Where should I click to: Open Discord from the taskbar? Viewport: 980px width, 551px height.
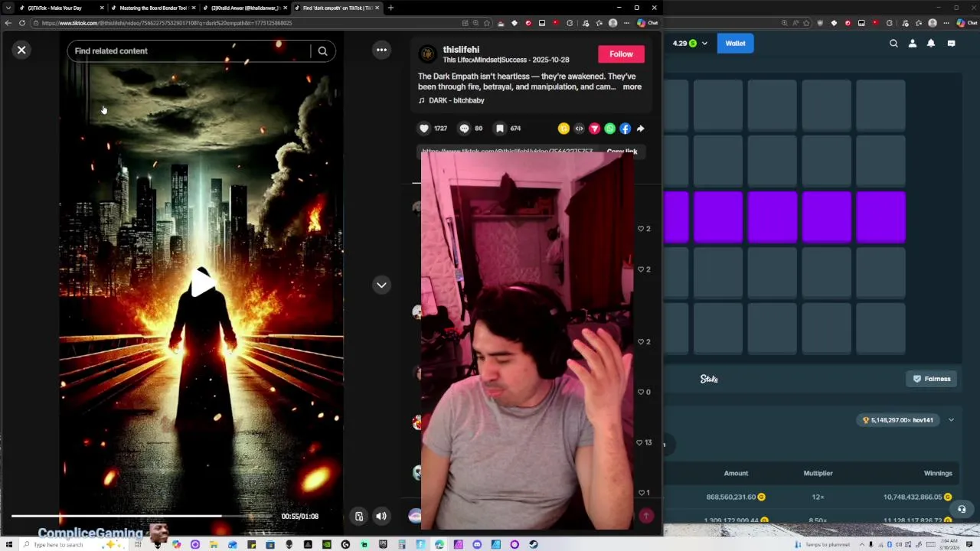[477, 545]
